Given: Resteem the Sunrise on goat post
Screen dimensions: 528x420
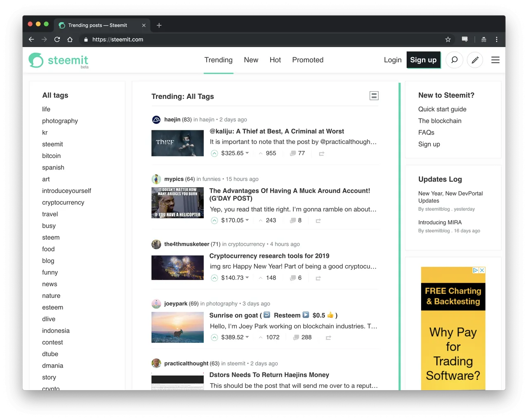Looking at the screenshot, I should (x=329, y=338).
